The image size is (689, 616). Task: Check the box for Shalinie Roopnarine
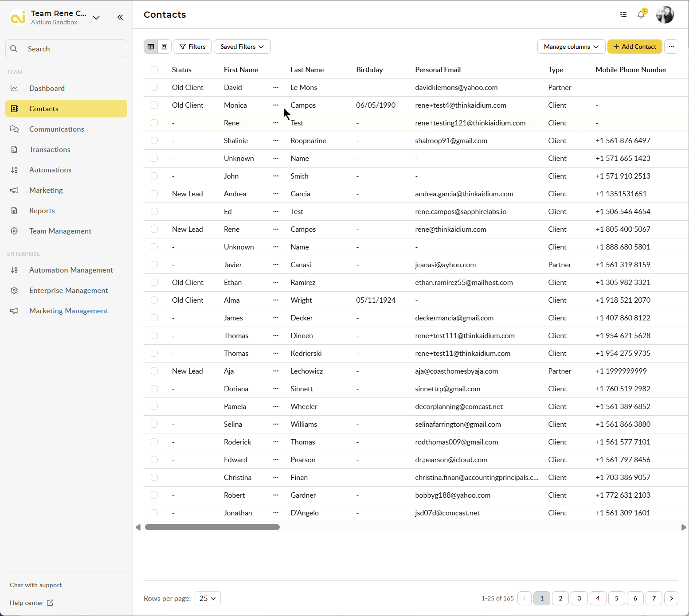point(154,140)
